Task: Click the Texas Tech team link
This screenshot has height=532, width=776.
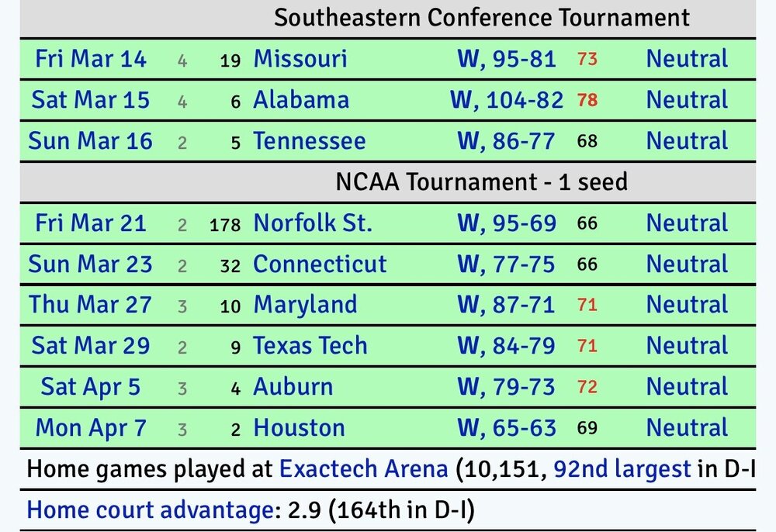Action: 310,346
